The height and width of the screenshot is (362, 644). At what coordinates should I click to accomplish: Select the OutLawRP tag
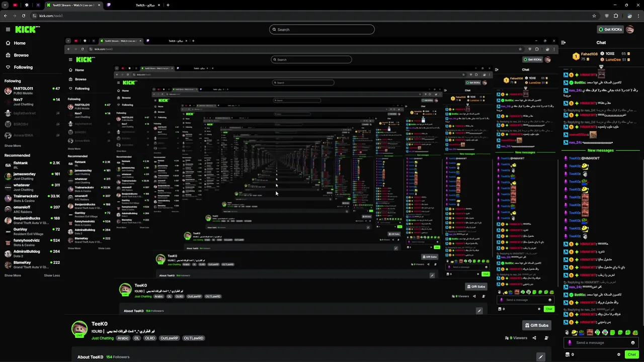[169, 338]
